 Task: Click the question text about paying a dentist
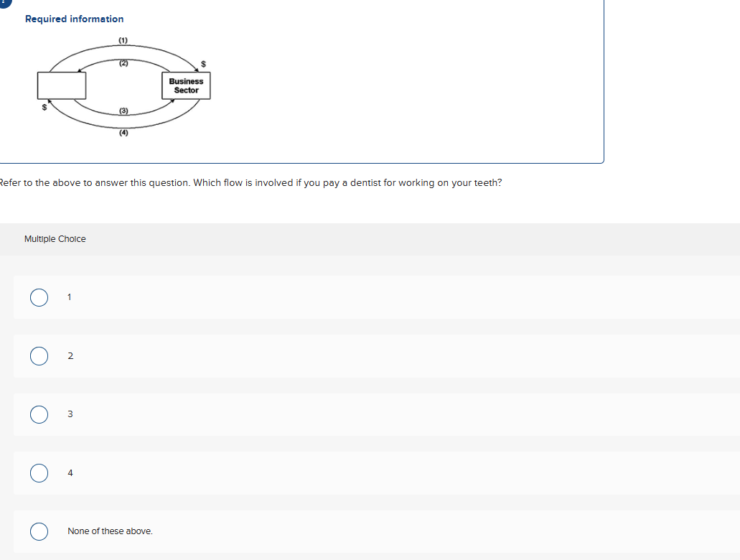pos(250,182)
